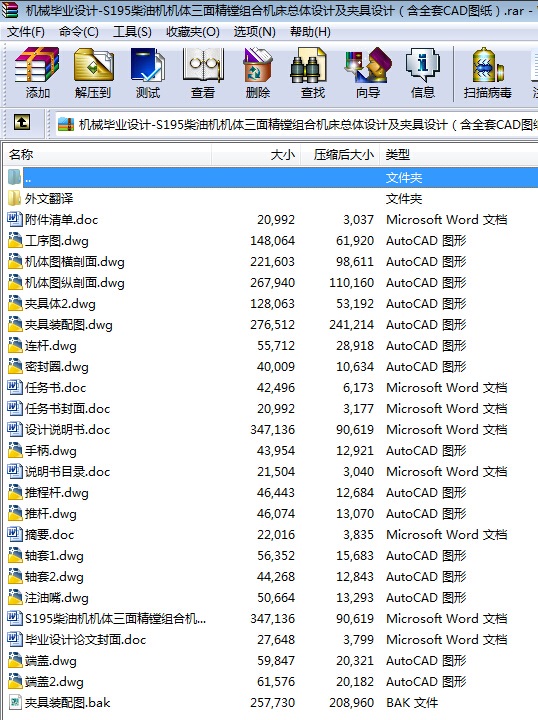
Task: Select the S195柴油机机体三面精镗组合机... document
Action: (x=115, y=619)
